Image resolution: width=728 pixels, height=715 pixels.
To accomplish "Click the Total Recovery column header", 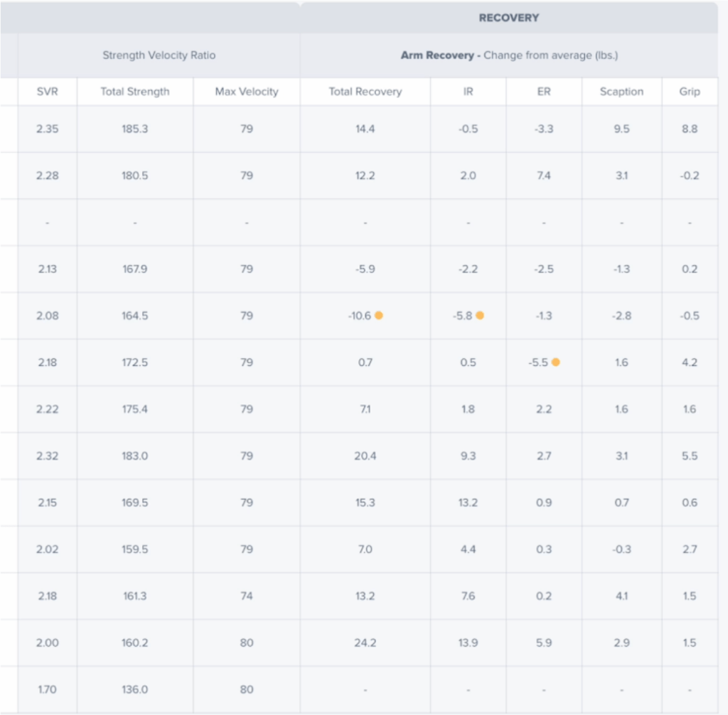I will [x=365, y=92].
